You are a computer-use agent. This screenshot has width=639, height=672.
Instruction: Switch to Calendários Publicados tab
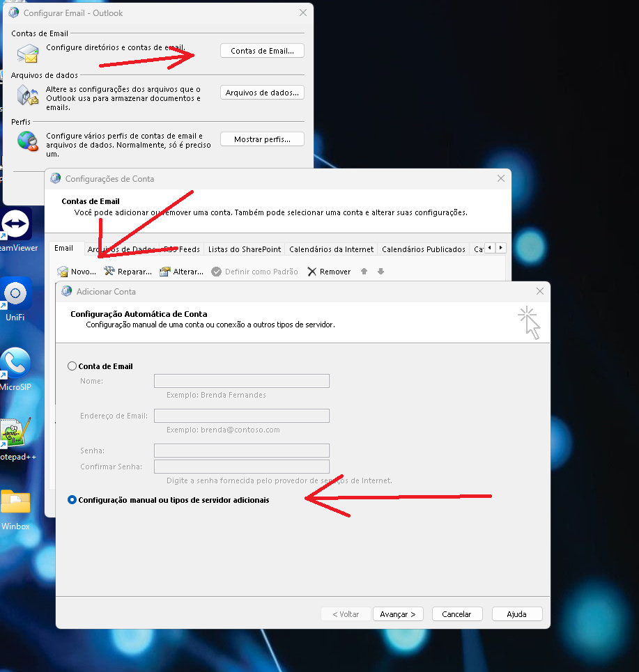click(423, 249)
